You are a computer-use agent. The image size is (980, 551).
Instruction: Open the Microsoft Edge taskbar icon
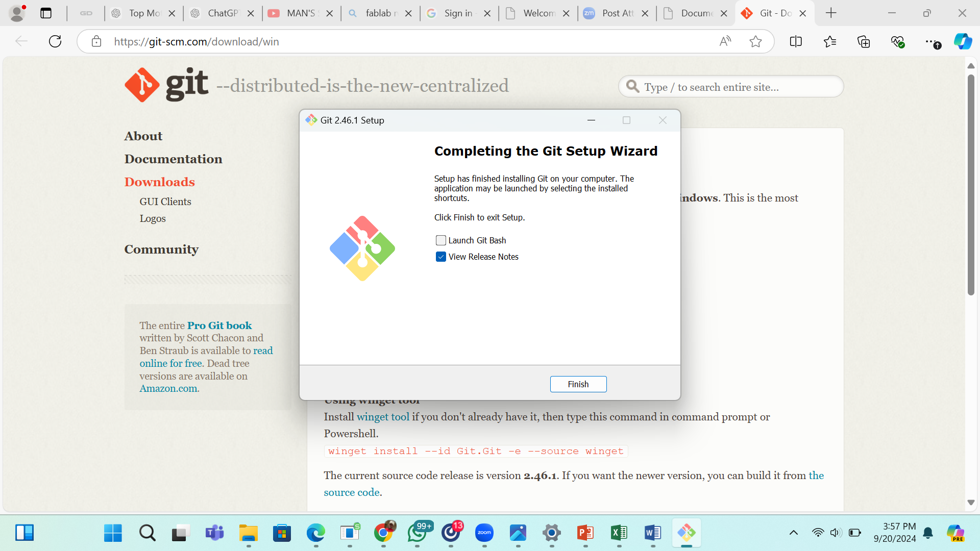316,533
